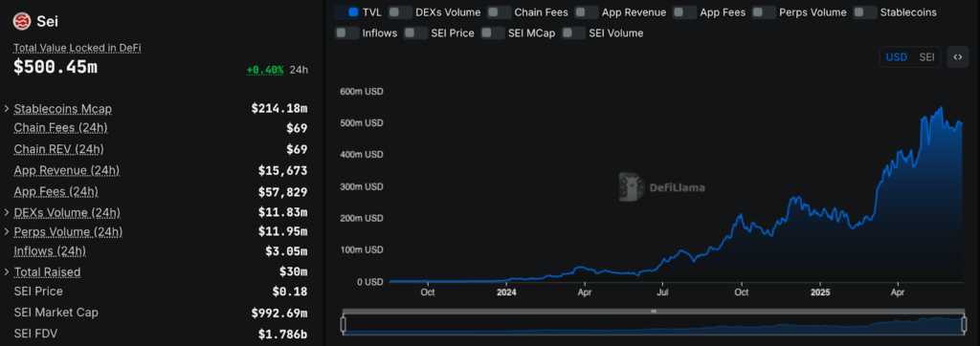Click the 300m USD axis label
This screenshot has height=346, width=980.
[x=362, y=186]
